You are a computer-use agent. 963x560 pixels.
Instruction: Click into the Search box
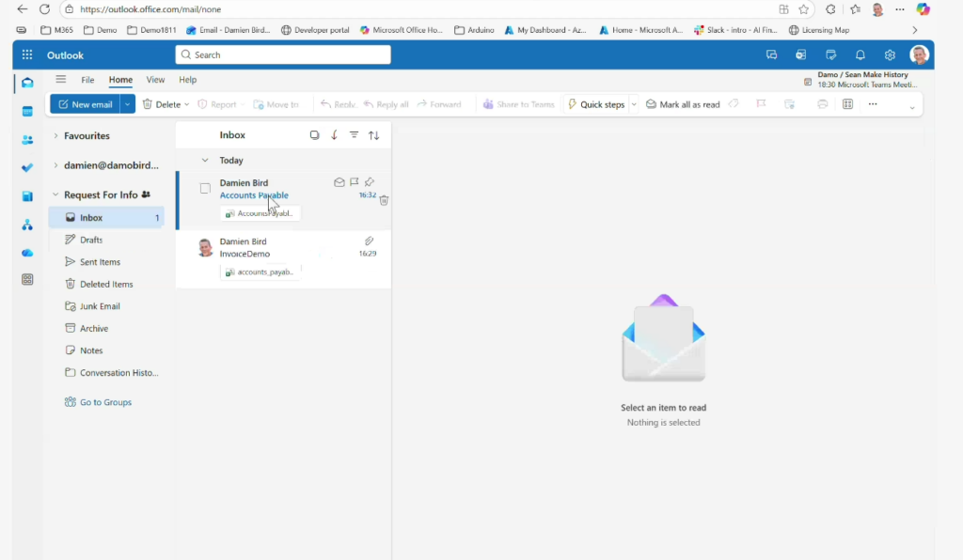pyautogui.click(x=282, y=55)
